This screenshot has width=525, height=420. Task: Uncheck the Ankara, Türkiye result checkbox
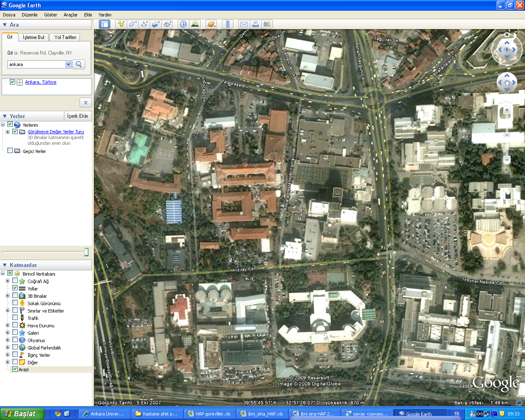click(x=12, y=82)
